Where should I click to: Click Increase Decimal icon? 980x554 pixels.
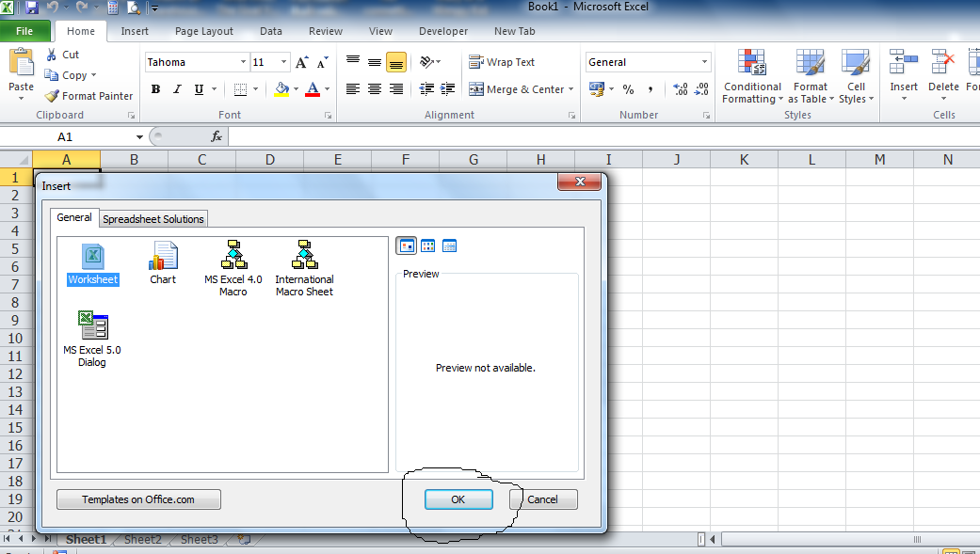(680, 89)
